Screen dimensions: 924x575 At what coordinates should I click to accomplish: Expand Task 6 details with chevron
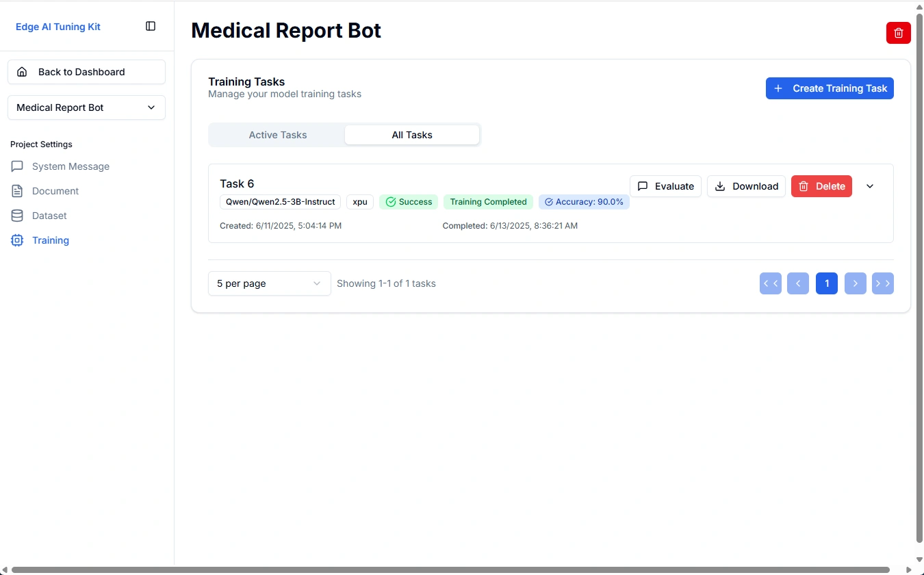point(870,186)
